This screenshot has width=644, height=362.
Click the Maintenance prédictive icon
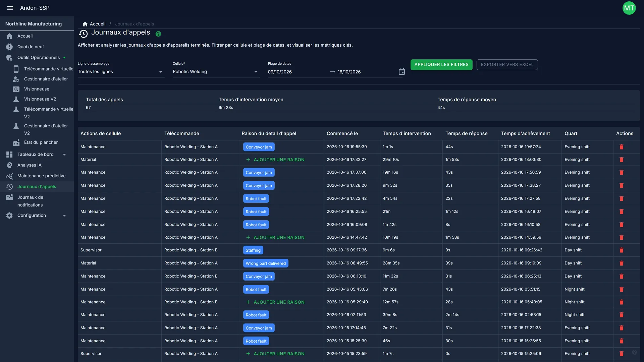(9, 176)
